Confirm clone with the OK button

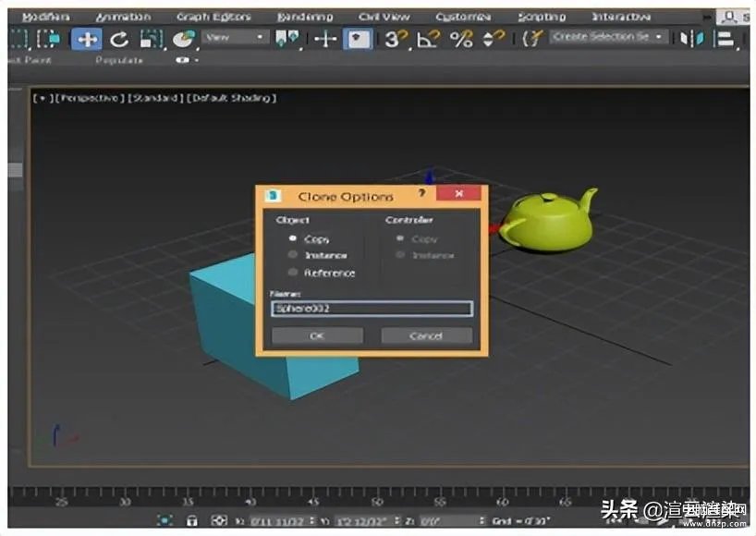coord(318,336)
